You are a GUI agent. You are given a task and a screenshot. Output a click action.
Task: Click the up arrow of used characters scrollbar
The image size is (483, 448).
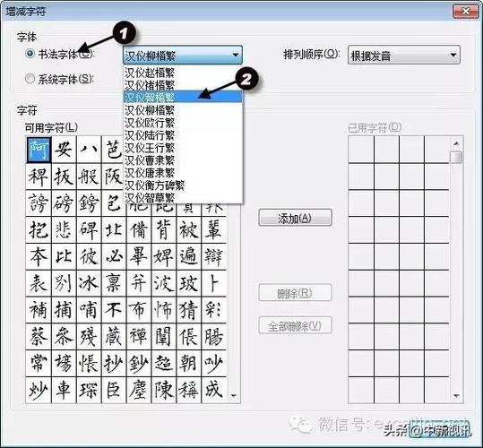[456, 143]
